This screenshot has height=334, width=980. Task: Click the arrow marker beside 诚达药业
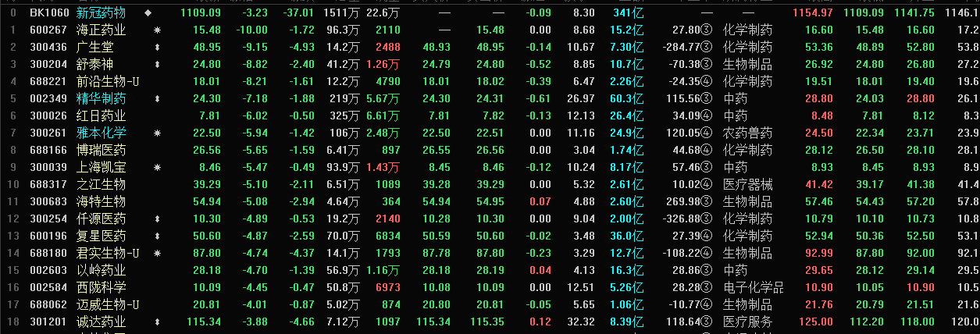159,322
